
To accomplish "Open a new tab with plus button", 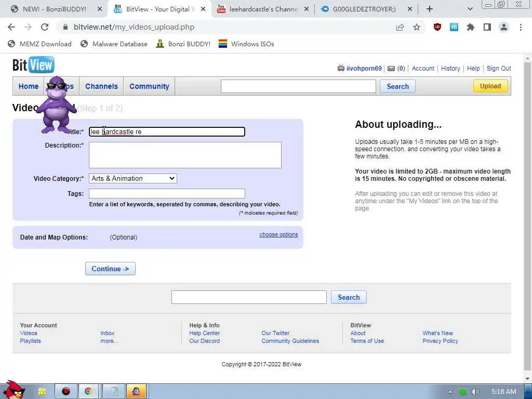I will tap(430, 9).
